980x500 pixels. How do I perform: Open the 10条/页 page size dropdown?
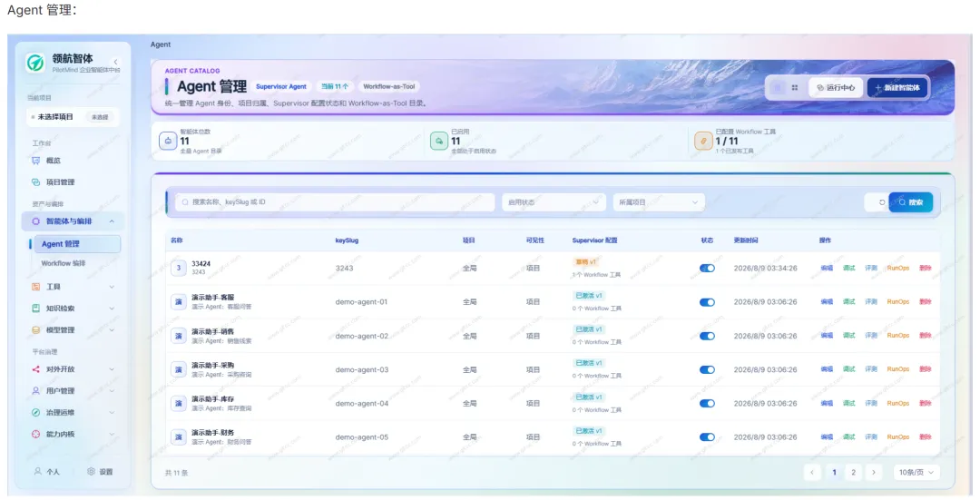point(916,473)
